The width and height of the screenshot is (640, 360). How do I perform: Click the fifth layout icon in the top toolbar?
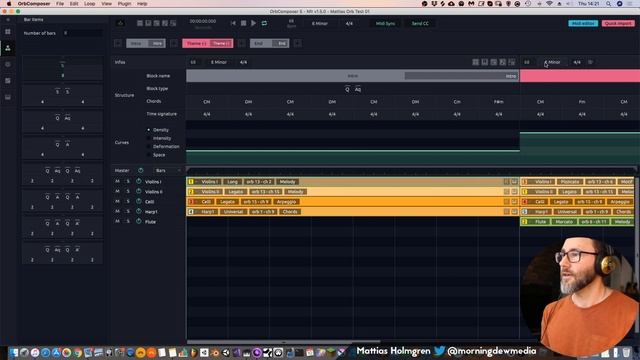click(173, 23)
